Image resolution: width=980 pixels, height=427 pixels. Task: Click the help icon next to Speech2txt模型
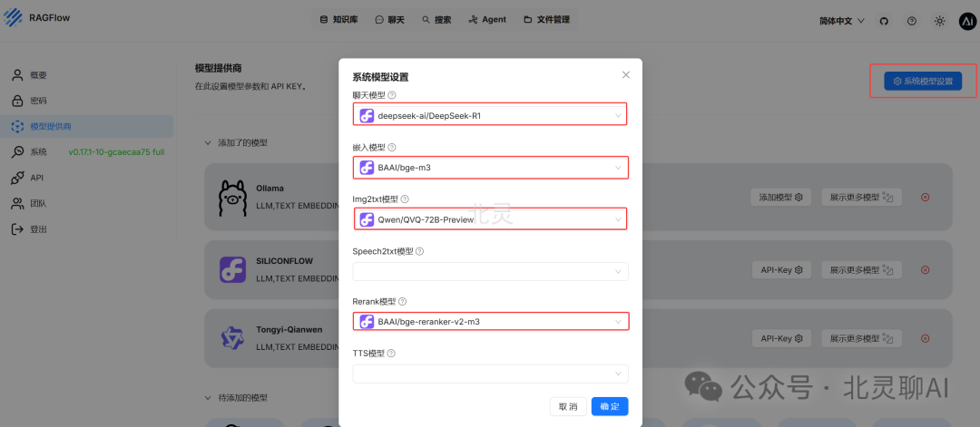click(x=419, y=252)
